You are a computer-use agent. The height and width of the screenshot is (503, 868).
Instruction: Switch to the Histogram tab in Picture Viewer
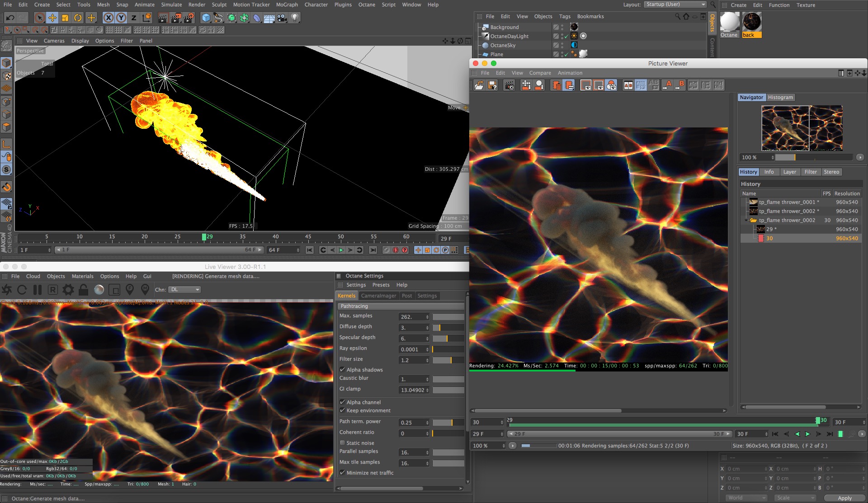(780, 98)
